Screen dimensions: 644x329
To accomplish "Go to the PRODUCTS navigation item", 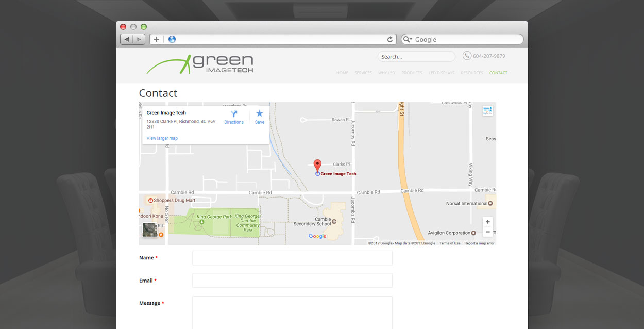I will [412, 73].
